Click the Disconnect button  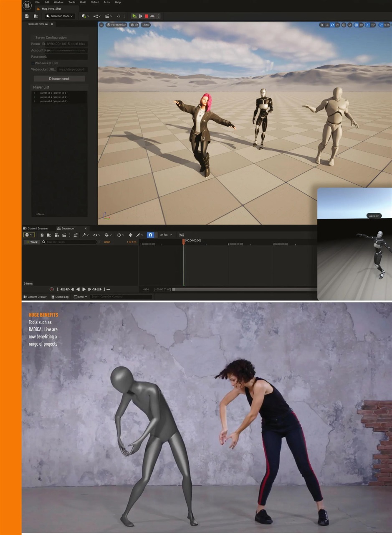point(59,79)
